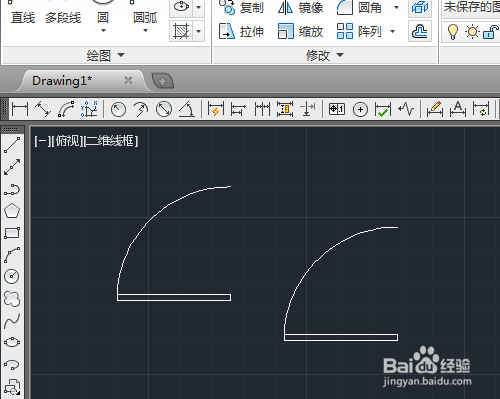Select the Dimension Edit pencil tool
The image size is (500, 399).
(x=435, y=109)
